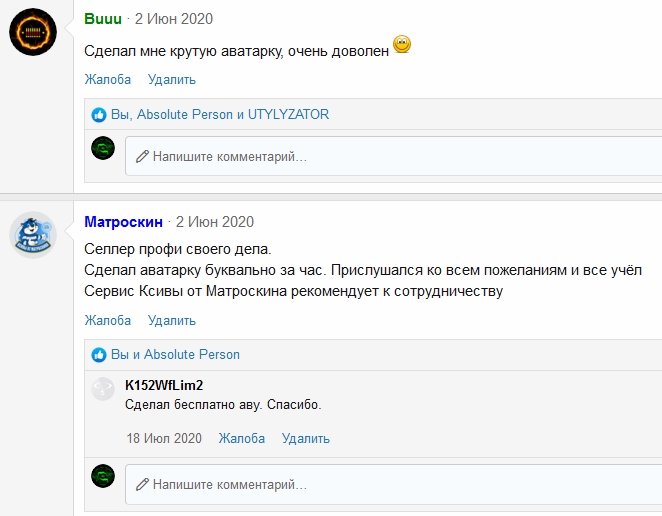Click the yellow smiley emoji in Buuu's review
The height and width of the screenshot is (516, 662).
click(x=402, y=44)
